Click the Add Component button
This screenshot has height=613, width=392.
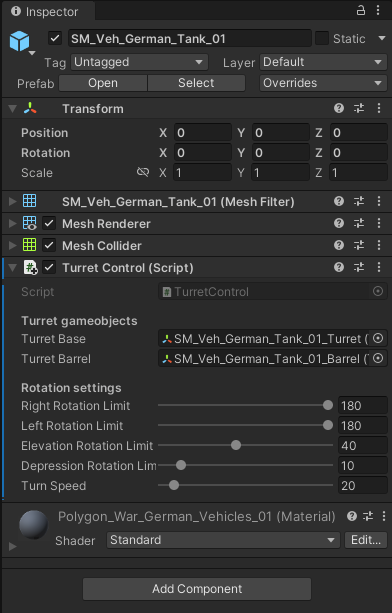(197, 589)
